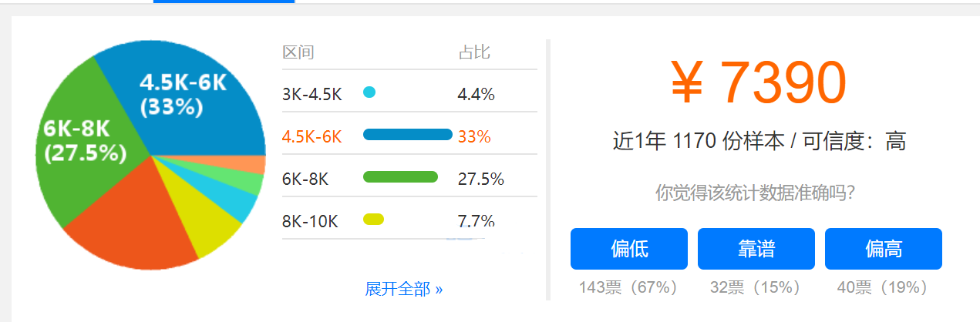Click the 偏高 vote button

(x=884, y=249)
